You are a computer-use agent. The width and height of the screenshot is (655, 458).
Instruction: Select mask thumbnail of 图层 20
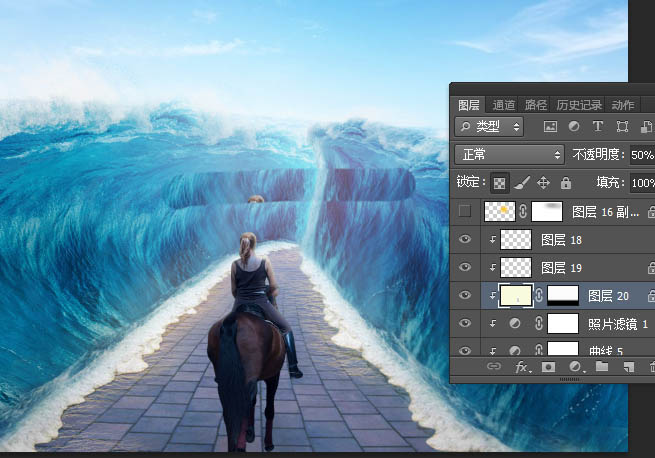563,295
